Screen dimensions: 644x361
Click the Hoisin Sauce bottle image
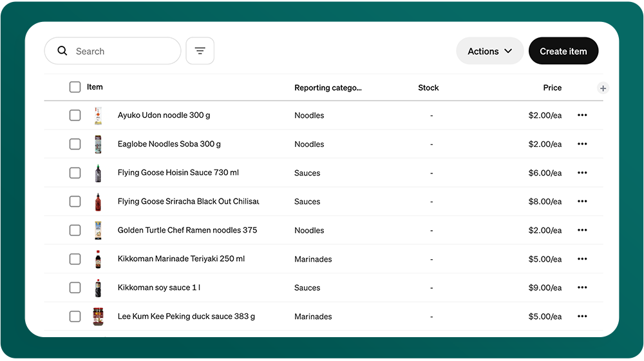pos(98,173)
